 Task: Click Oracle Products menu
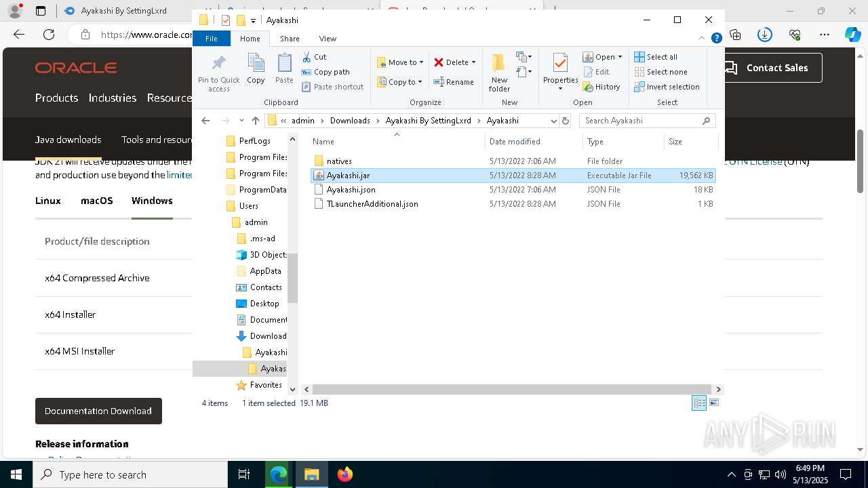(56, 98)
